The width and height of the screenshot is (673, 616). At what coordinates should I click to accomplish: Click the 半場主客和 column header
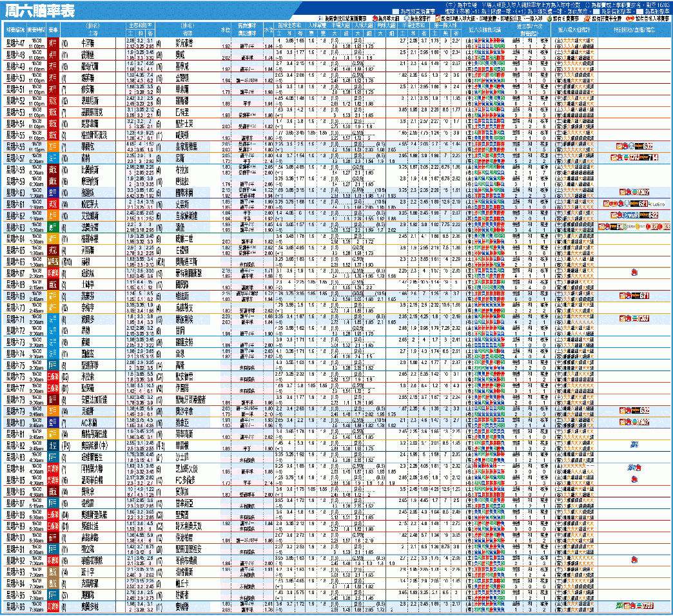pos(413,26)
